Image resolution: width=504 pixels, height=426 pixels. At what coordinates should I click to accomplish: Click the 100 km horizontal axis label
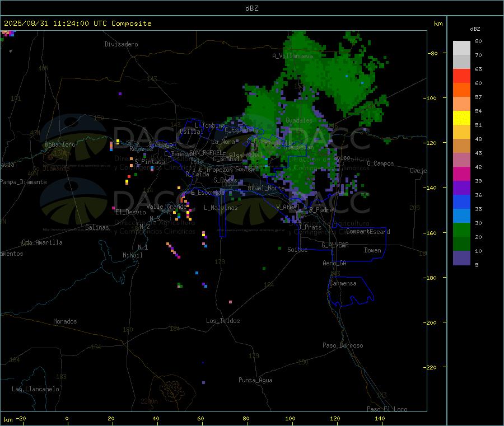click(290, 418)
